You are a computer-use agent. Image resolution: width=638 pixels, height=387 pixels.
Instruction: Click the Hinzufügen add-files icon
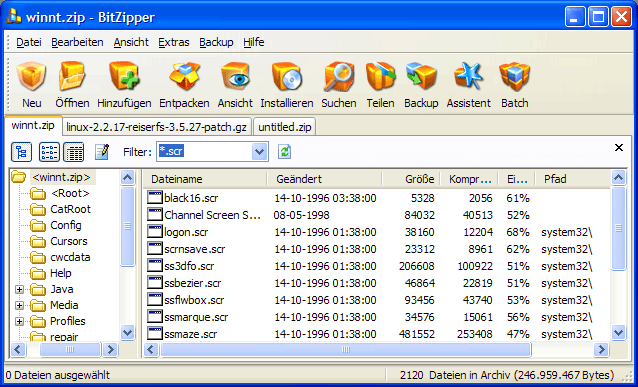click(x=124, y=77)
